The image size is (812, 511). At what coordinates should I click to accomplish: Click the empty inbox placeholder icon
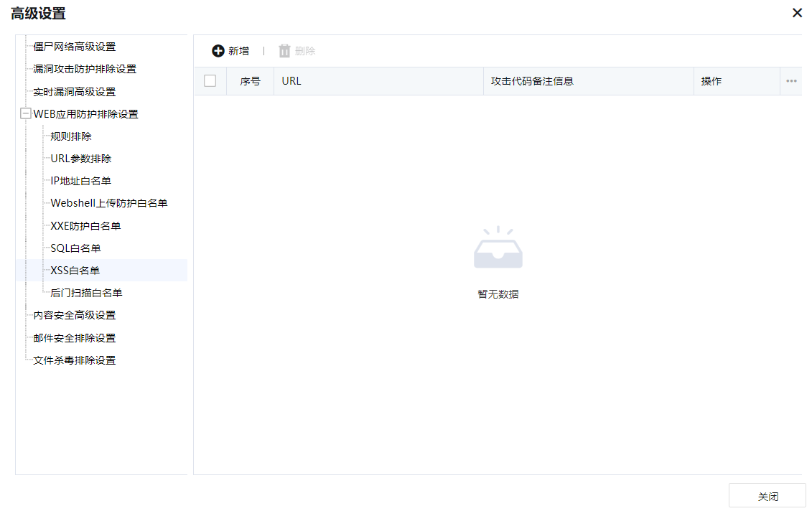(498, 249)
